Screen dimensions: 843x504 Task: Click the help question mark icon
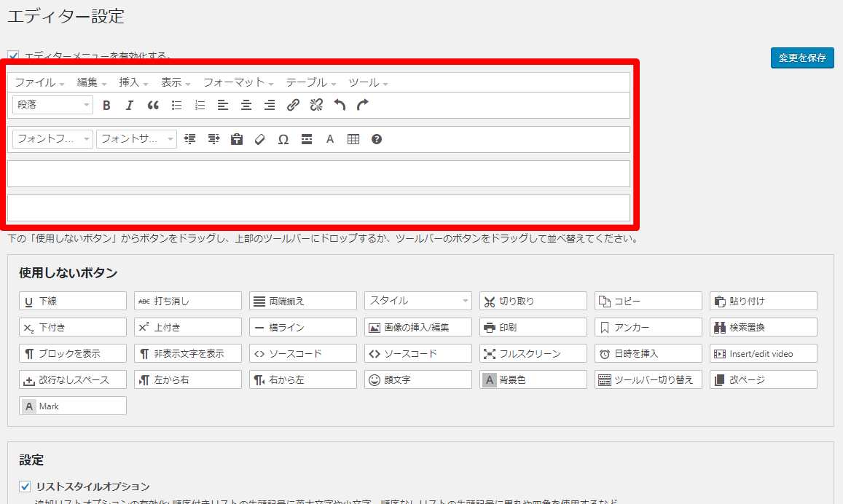(x=377, y=139)
